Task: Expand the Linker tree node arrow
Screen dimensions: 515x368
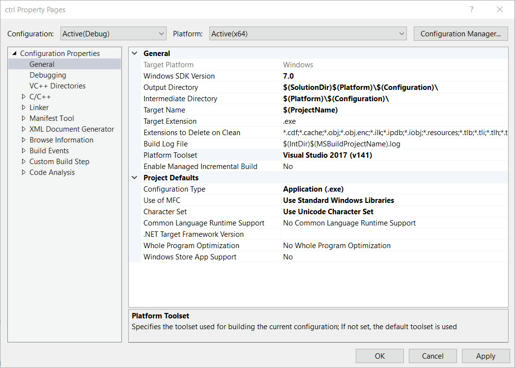Action: (23, 107)
